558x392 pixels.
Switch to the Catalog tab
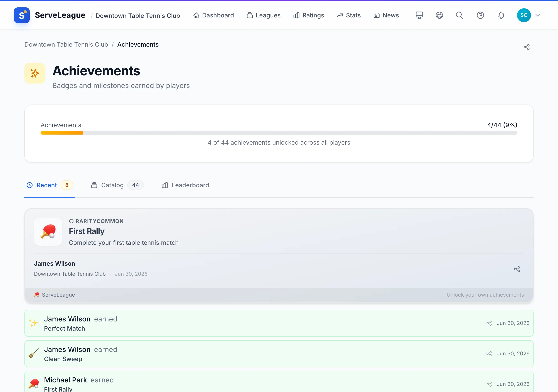(117, 185)
